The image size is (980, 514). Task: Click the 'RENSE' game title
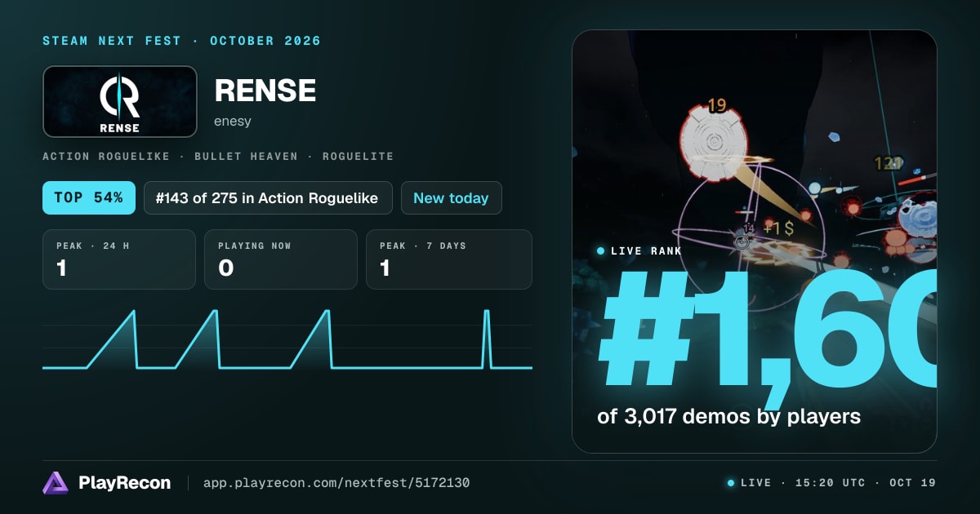tap(265, 91)
